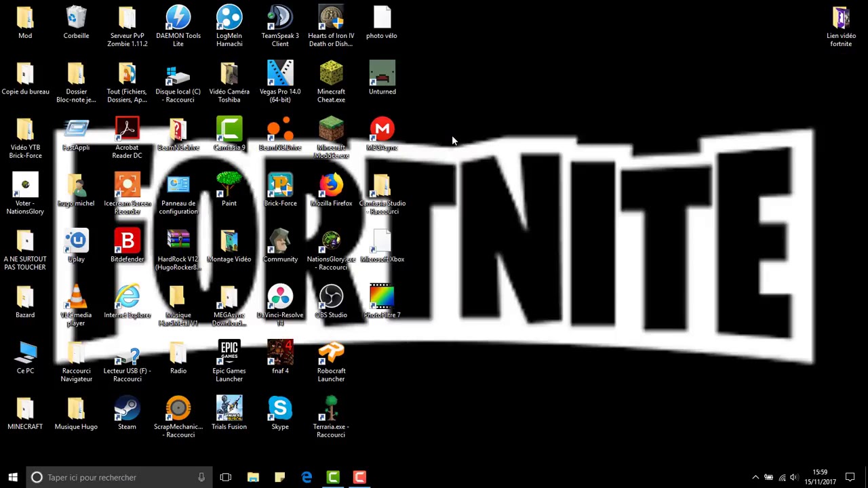Launch Robocraft Launcher icon
The width and height of the screenshot is (868, 488).
point(331,361)
